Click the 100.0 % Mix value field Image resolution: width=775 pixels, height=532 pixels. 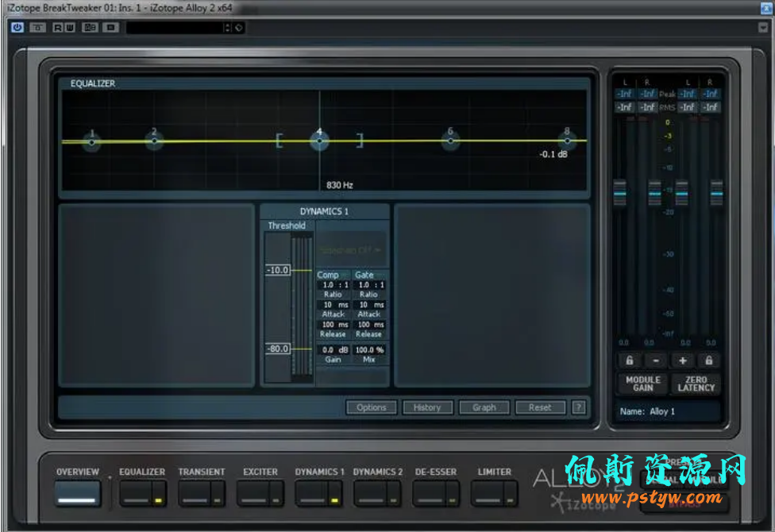[x=370, y=349]
